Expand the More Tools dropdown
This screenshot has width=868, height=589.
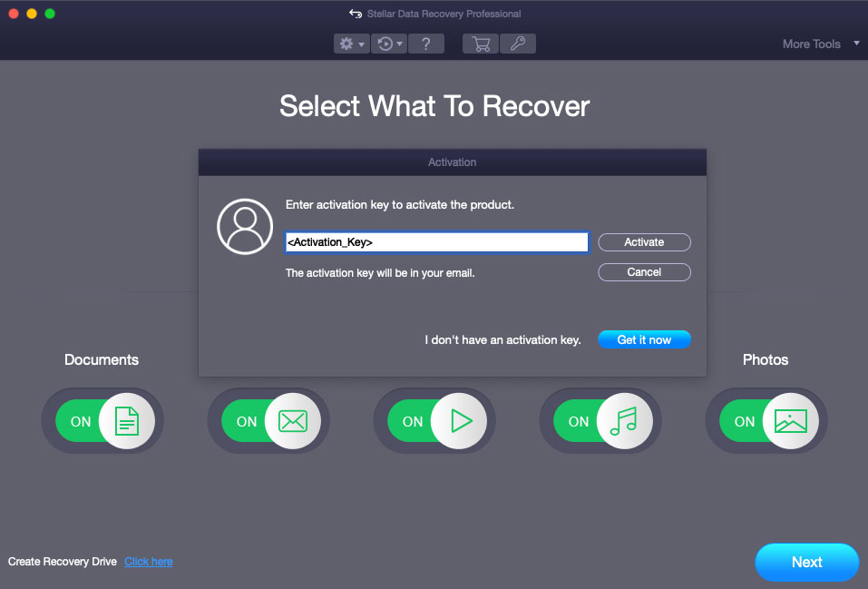pyautogui.click(x=821, y=44)
